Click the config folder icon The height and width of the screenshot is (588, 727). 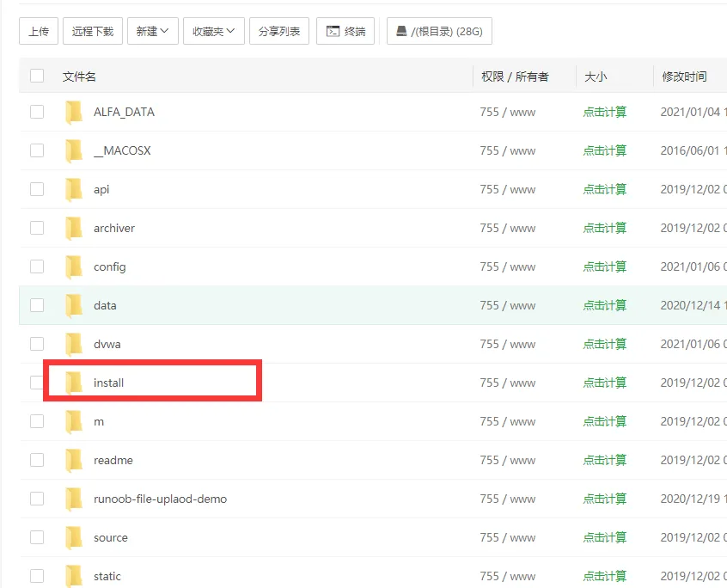(74, 266)
